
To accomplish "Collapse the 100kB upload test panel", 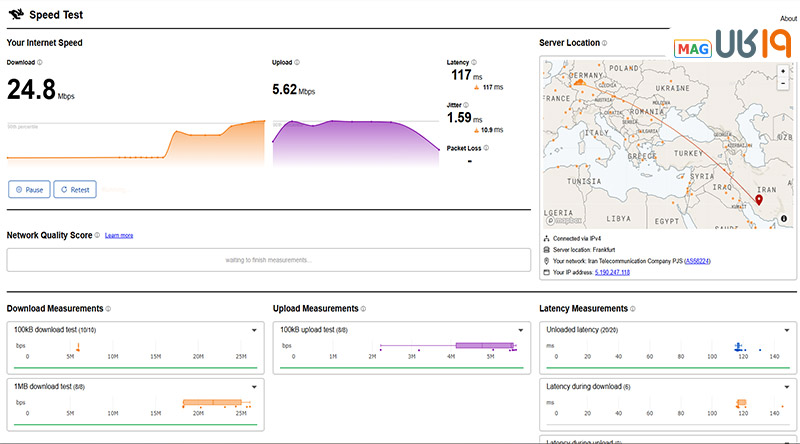I will pos(520,330).
